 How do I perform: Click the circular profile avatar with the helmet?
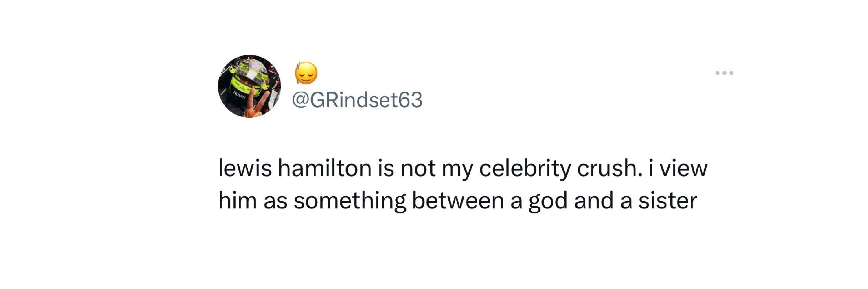249,86
